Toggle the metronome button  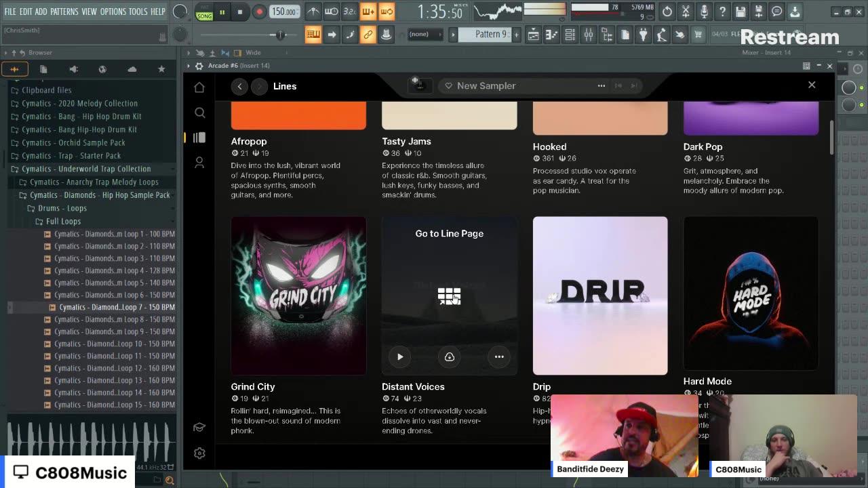click(x=313, y=12)
